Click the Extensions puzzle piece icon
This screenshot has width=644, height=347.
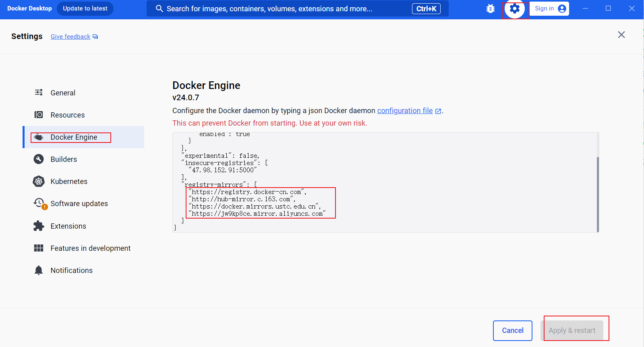pos(39,226)
